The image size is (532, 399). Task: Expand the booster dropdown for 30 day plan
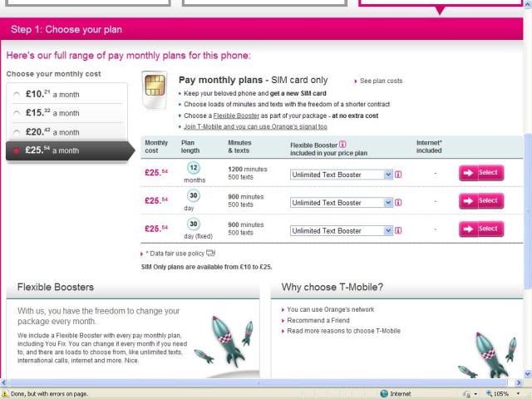click(341, 203)
